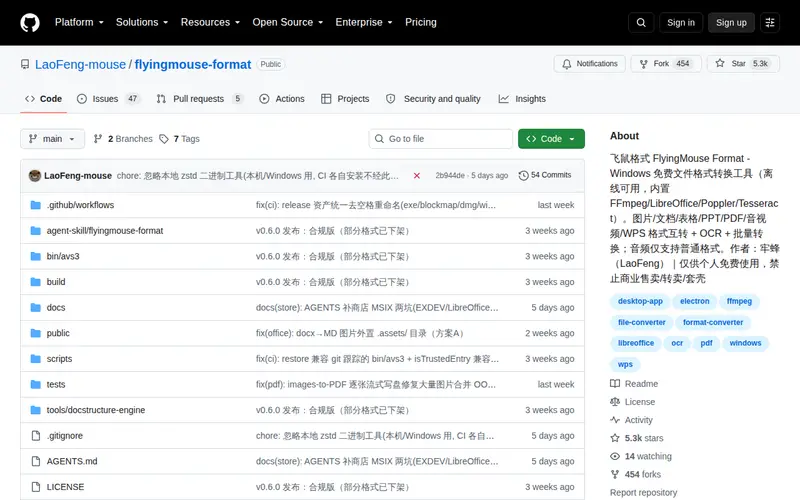This screenshot has width=800, height=500.
Task: Click the watching eye icon in About
Action: coord(615,456)
